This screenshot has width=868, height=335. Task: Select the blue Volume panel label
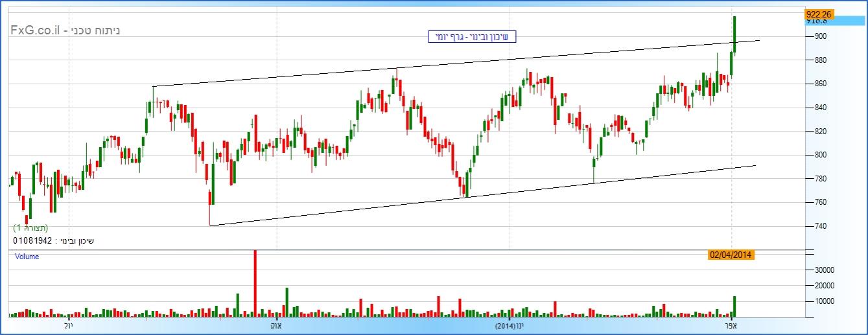point(27,257)
